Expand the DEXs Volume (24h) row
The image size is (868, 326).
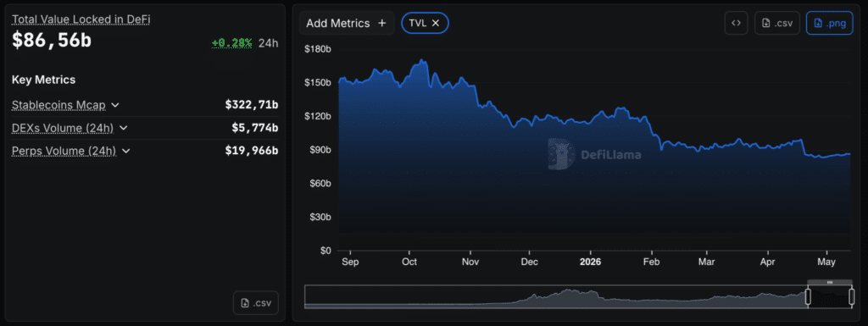[124, 128]
